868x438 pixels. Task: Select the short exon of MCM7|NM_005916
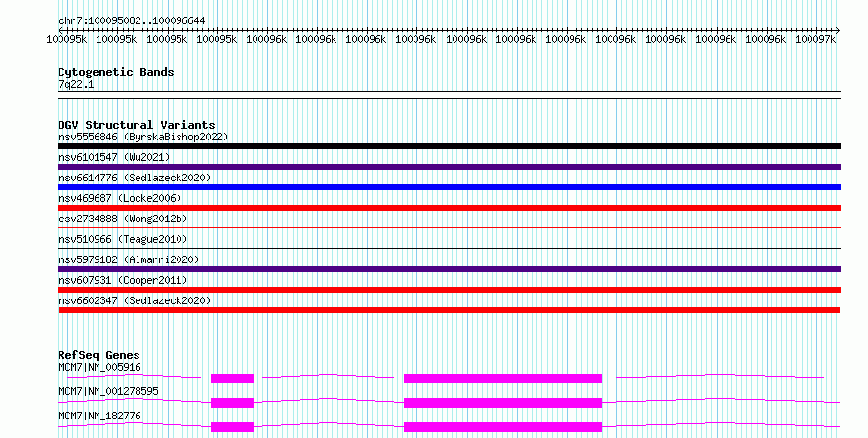pyautogui.click(x=232, y=378)
